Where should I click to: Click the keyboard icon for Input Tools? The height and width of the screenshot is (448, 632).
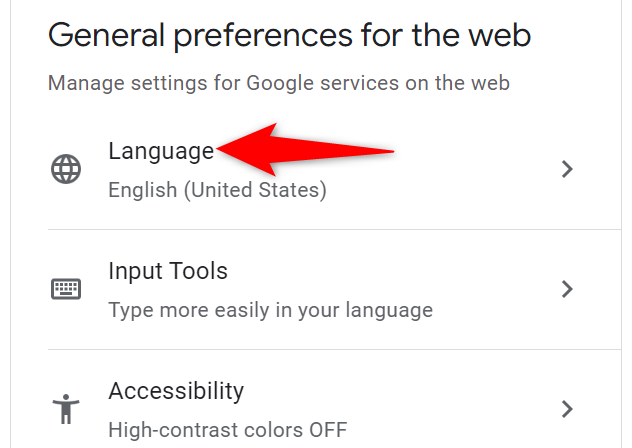click(67, 289)
